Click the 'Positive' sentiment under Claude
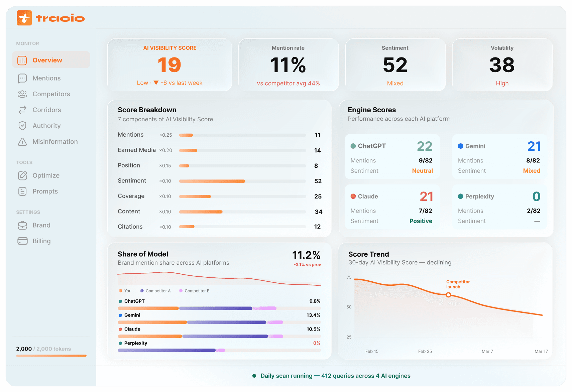Screen dimensions: 572x392 [421, 221]
